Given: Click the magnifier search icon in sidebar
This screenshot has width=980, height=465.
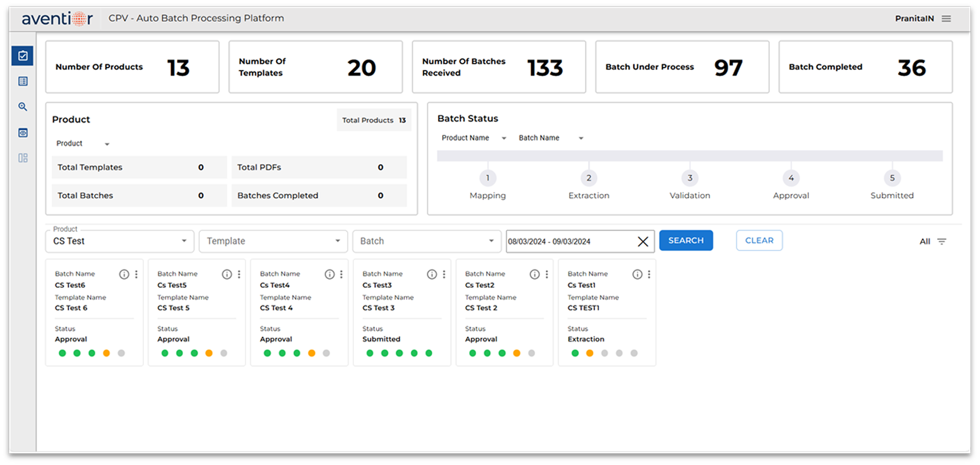Looking at the screenshot, I should click(x=22, y=107).
